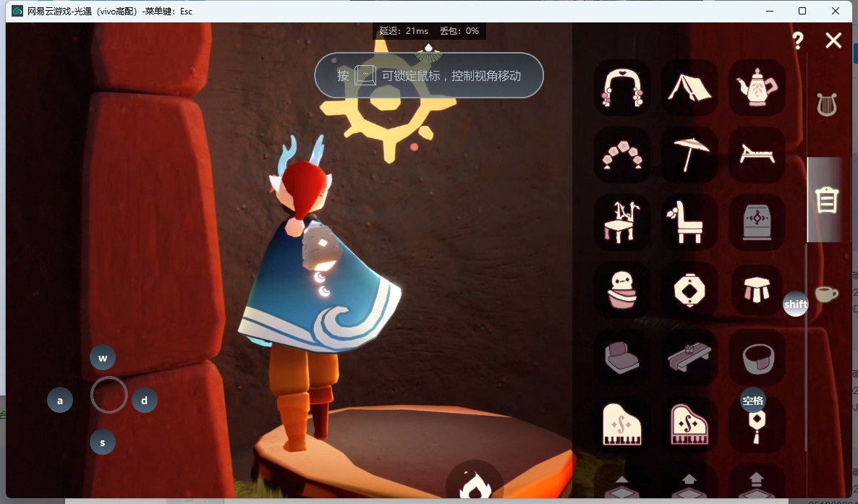Select the teapot prop icon
This screenshot has width=858, height=504.
(757, 87)
